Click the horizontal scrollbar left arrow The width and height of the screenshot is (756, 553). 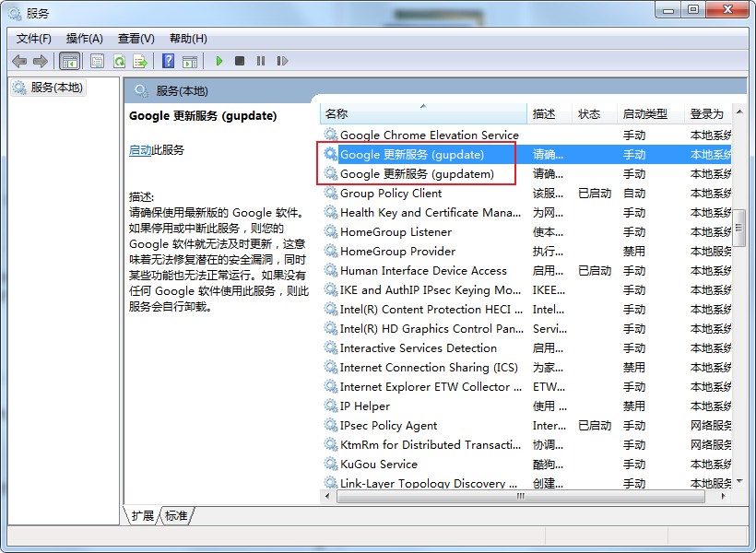[x=328, y=496]
